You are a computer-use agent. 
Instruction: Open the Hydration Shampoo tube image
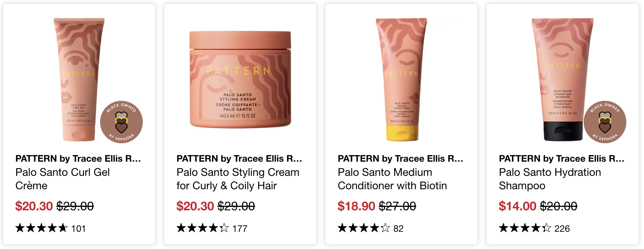[x=562, y=80]
